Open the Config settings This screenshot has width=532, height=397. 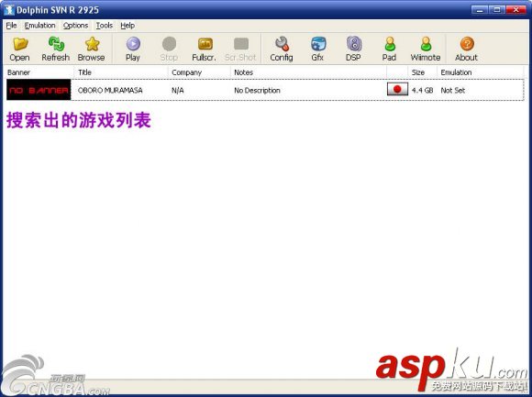click(x=282, y=50)
